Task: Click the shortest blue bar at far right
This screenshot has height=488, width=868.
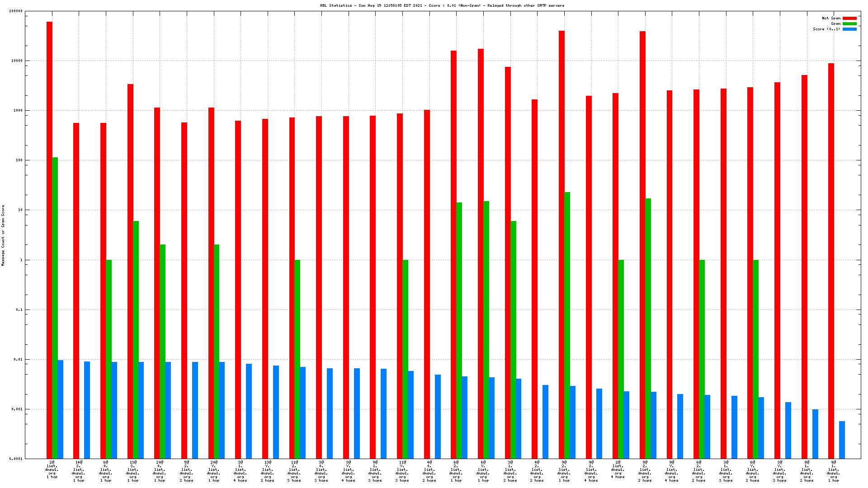Action: coord(842,440)
